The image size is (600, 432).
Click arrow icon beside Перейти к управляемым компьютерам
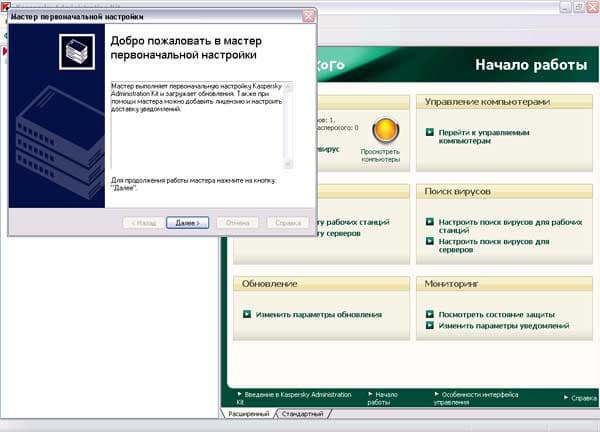[x=430, y=132]
